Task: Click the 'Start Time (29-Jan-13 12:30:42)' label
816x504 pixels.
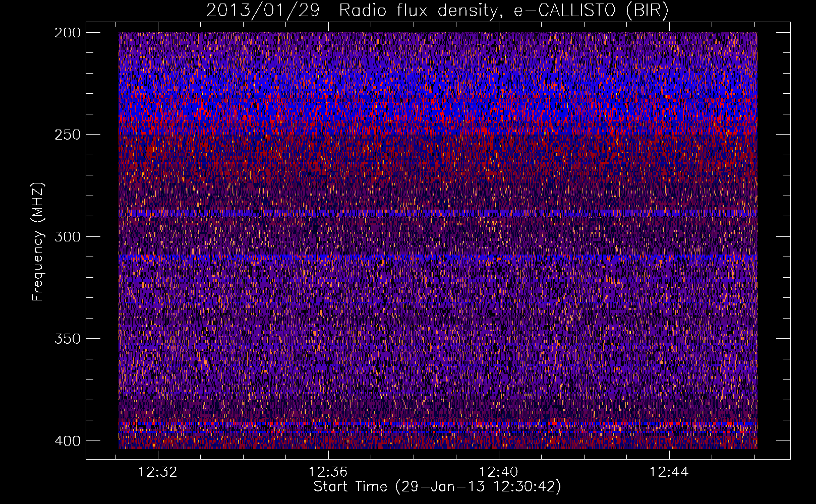Action: pos(437,487)
